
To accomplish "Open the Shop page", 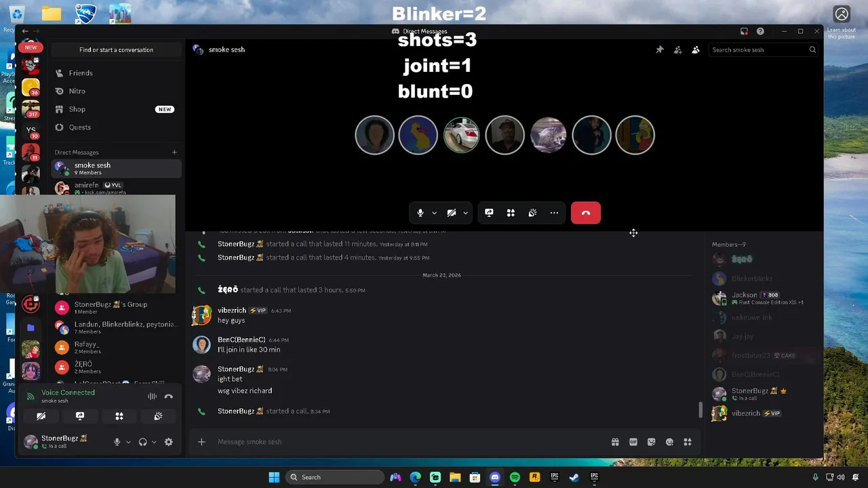I will 116,109.
